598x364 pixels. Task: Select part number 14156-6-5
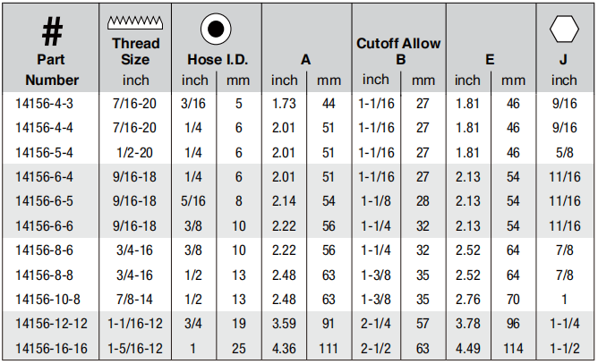[44, 201]
